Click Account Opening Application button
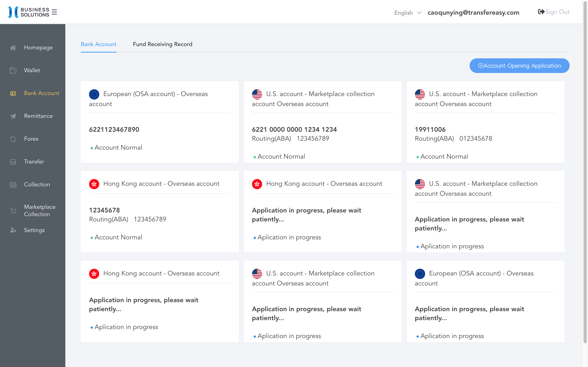 [x=519, y=65]
